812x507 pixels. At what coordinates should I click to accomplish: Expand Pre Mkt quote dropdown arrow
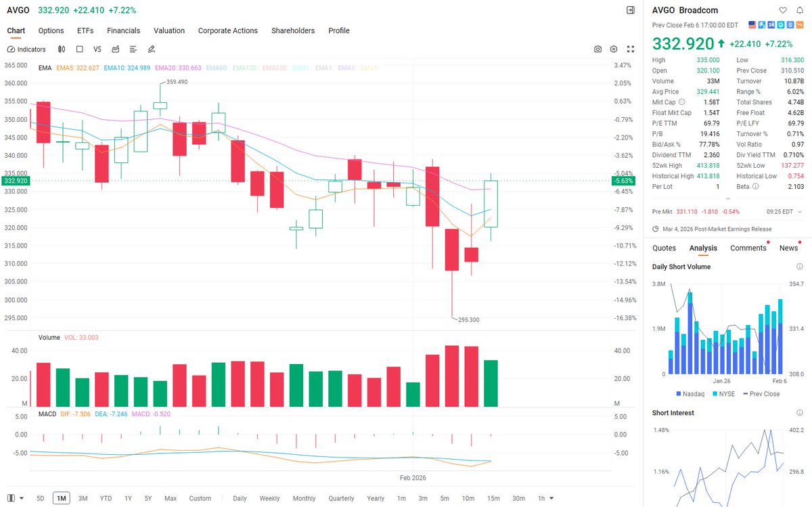coord(800,212)
